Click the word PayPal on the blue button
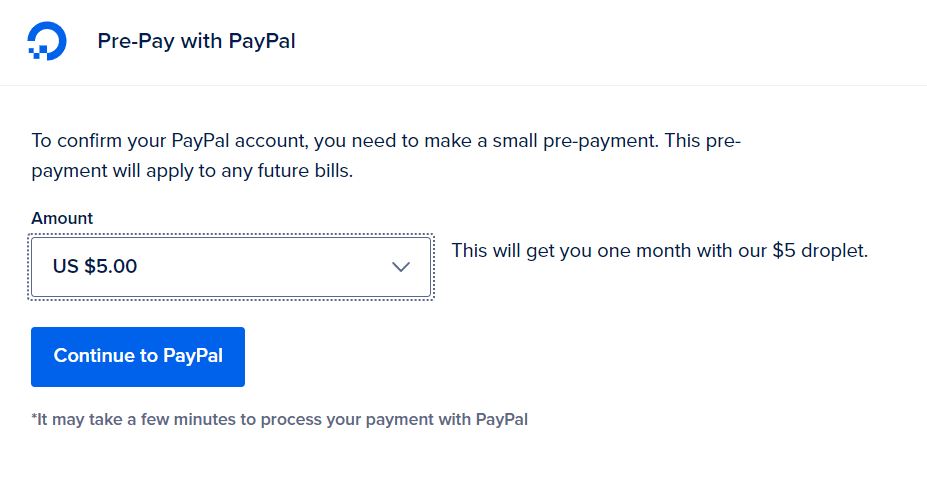The height and width of the screenshot is (479, 927). (x=193, y=356)
